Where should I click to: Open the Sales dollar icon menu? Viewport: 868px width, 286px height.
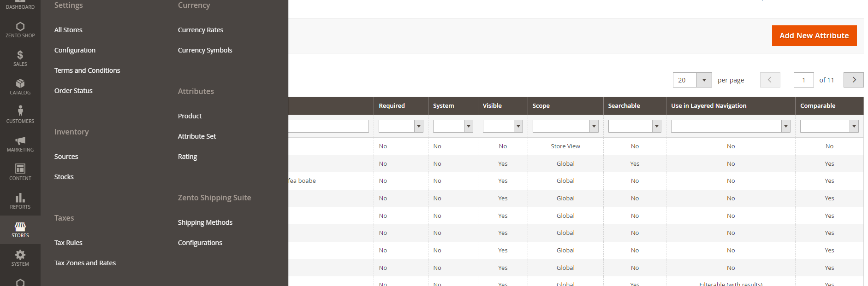pyautogui.click(x=20, y=58)
